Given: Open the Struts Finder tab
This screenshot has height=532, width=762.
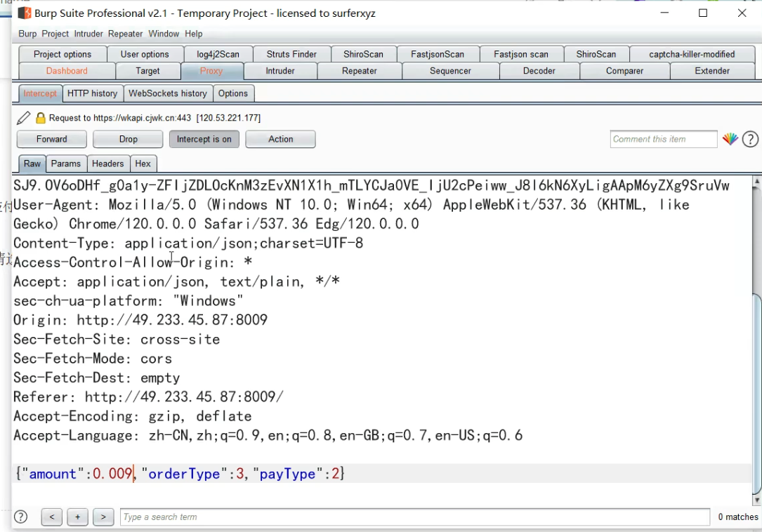Looking at the screenshot, I should point(291,54).
